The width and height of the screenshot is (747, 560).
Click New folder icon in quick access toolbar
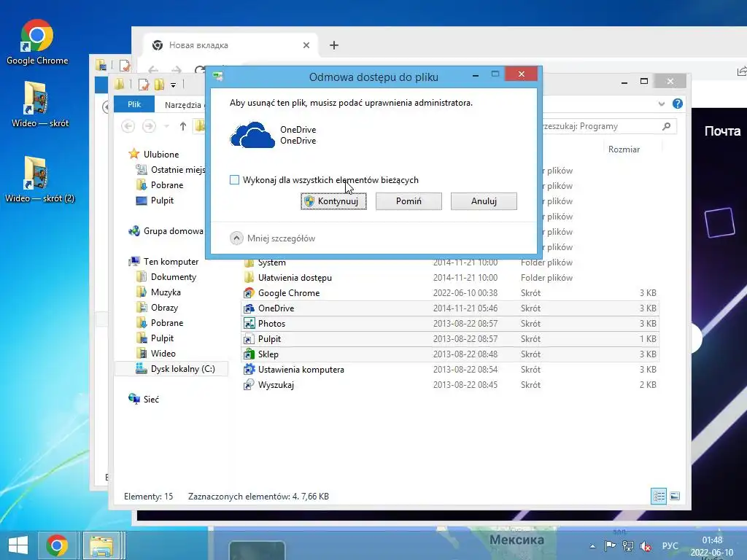(159, 85)
